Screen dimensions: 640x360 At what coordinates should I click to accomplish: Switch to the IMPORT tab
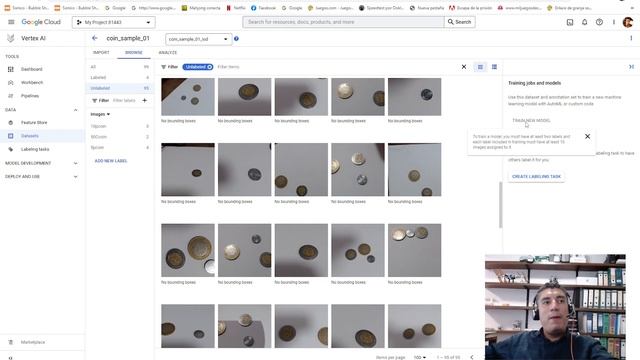pos(101,53)
